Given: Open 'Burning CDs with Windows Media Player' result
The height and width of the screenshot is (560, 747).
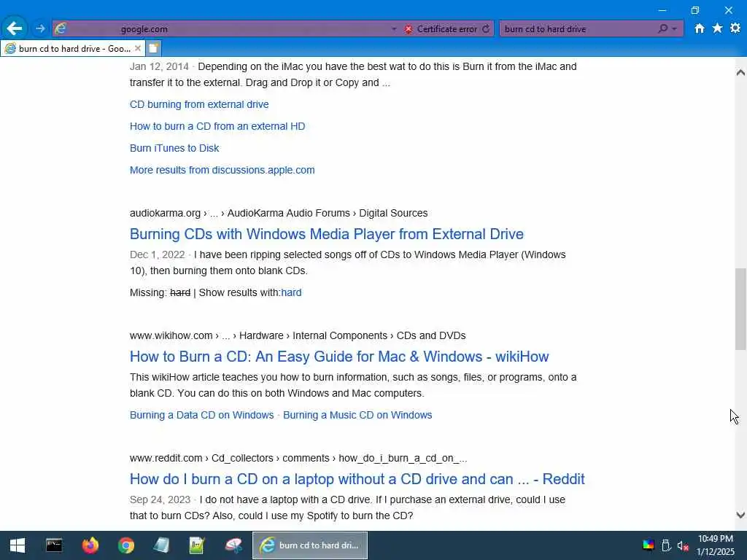Looking at the screenshot, I should tap(326, 234).
